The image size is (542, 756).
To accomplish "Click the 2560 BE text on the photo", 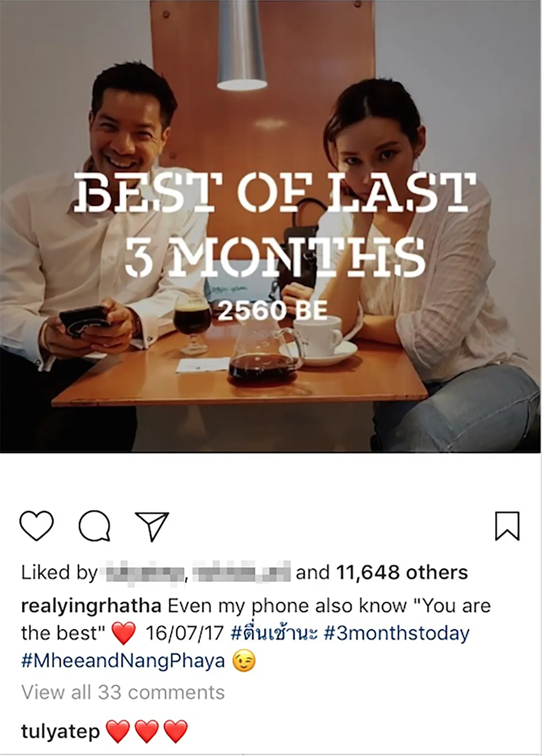I will coord(273,311).
